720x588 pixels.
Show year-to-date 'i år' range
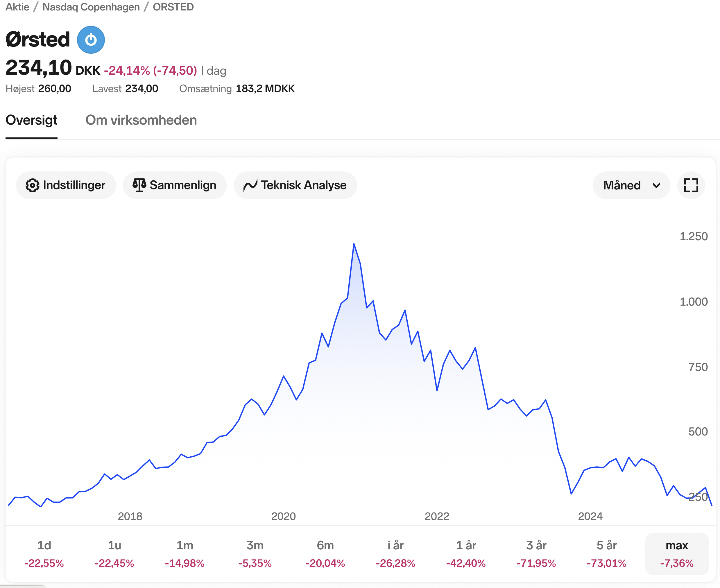point(395,553)
